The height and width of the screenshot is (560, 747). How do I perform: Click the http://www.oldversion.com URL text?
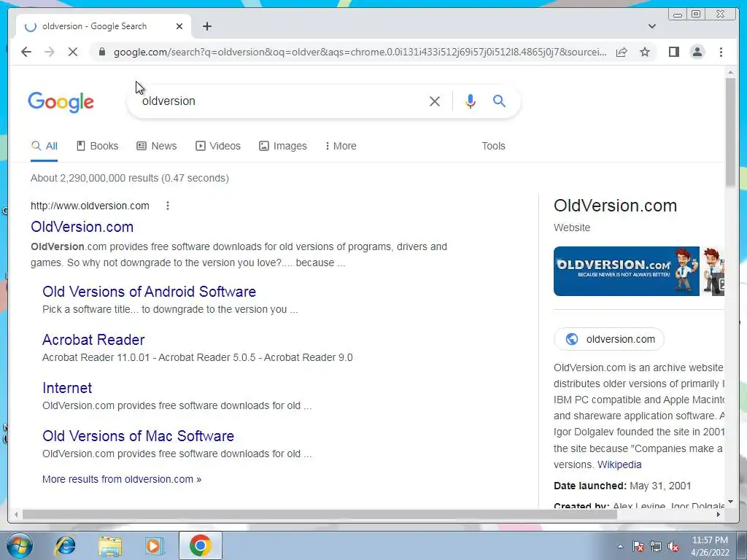[x=90, y=206]
